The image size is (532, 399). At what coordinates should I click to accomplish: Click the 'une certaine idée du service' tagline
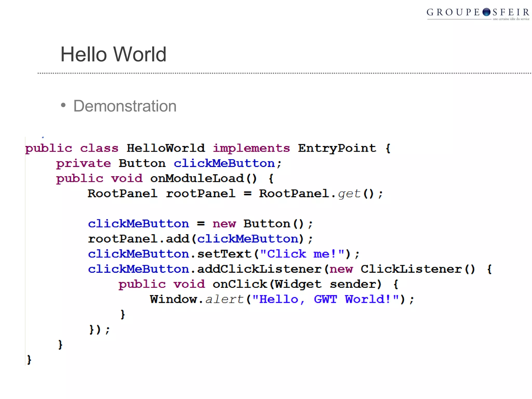(511, 19)
